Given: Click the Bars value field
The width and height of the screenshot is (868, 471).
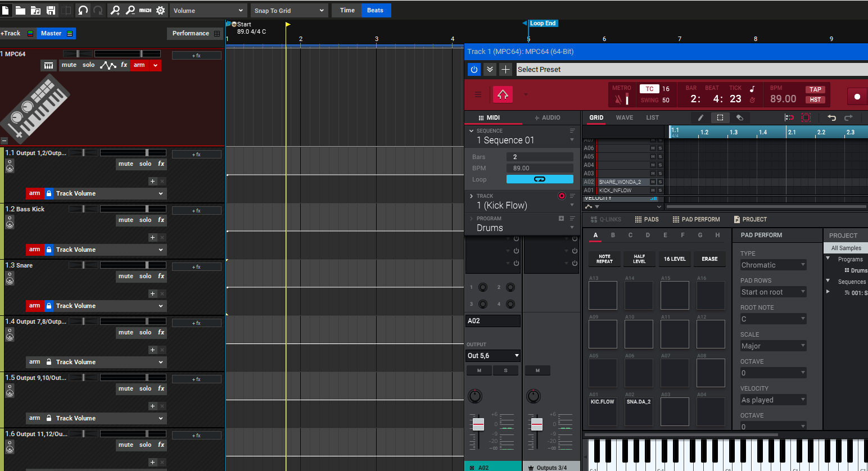Looking at the screenshot, I should pos(540,157).
